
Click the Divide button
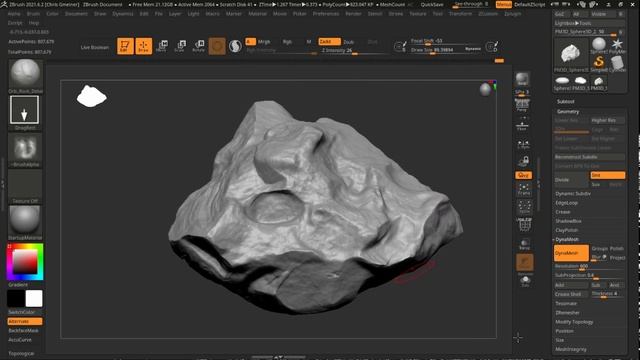tap(571, 180)
